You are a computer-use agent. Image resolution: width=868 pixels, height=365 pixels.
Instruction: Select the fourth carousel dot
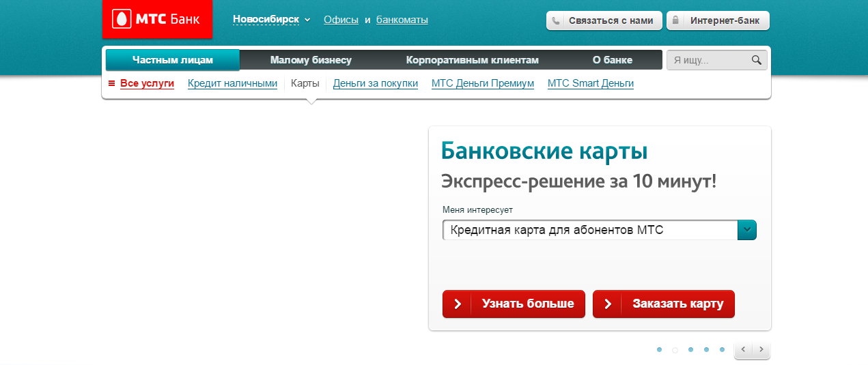pos(706,349)
